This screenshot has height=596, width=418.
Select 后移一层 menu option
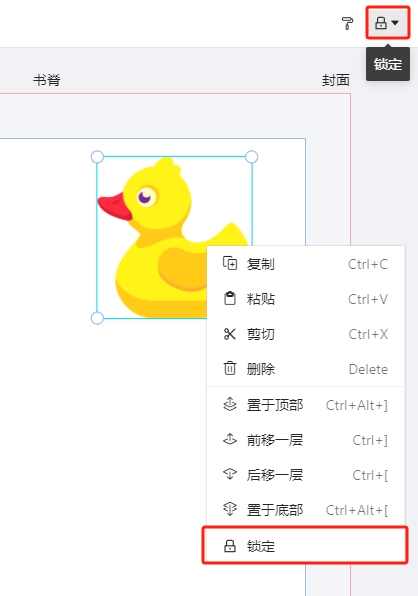pos(306,475)
